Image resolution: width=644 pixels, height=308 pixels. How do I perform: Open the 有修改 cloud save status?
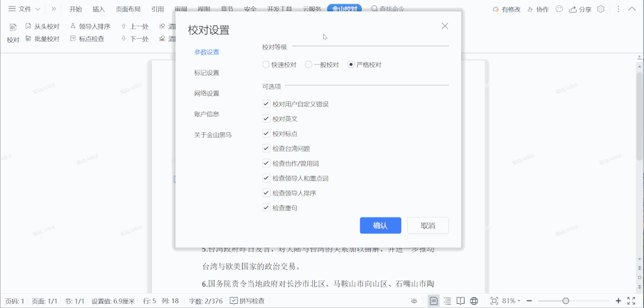click(506, 9)
